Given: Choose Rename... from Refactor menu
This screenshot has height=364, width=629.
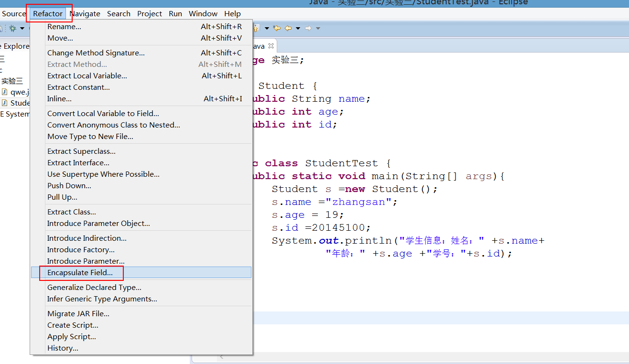Looking at the screenshot, I should point(141,27).
